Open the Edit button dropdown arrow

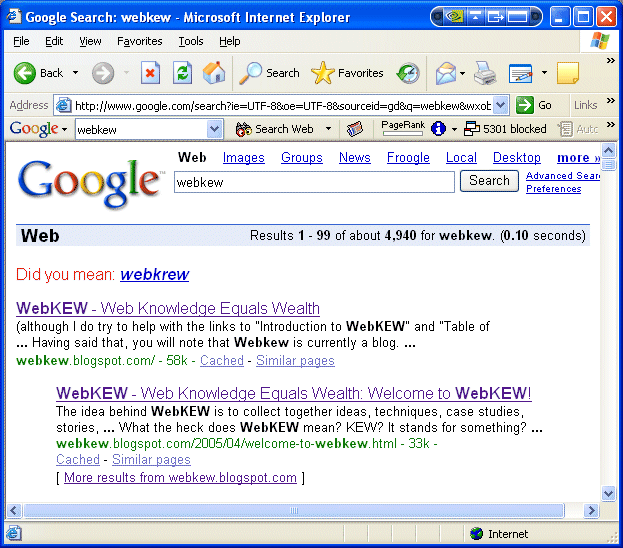click(x=544, y=73)
